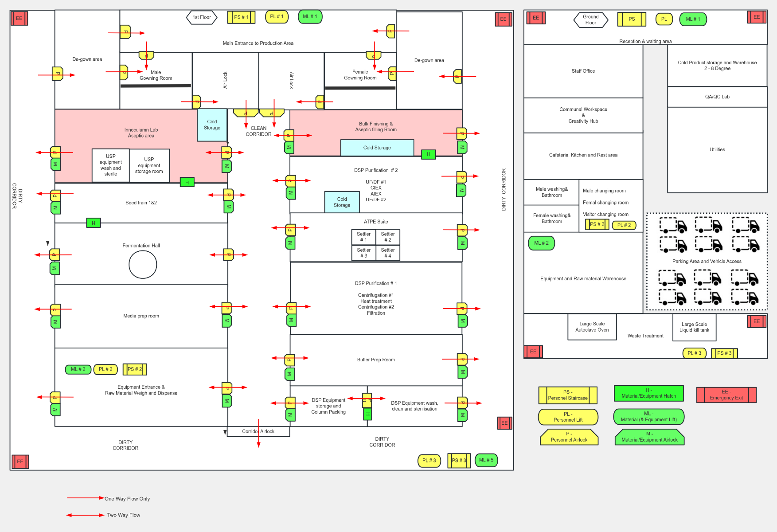Screen dimensions: 777x532
Task: Toggle the Two Way Flow legend arrow
Action: pos(84,515)
